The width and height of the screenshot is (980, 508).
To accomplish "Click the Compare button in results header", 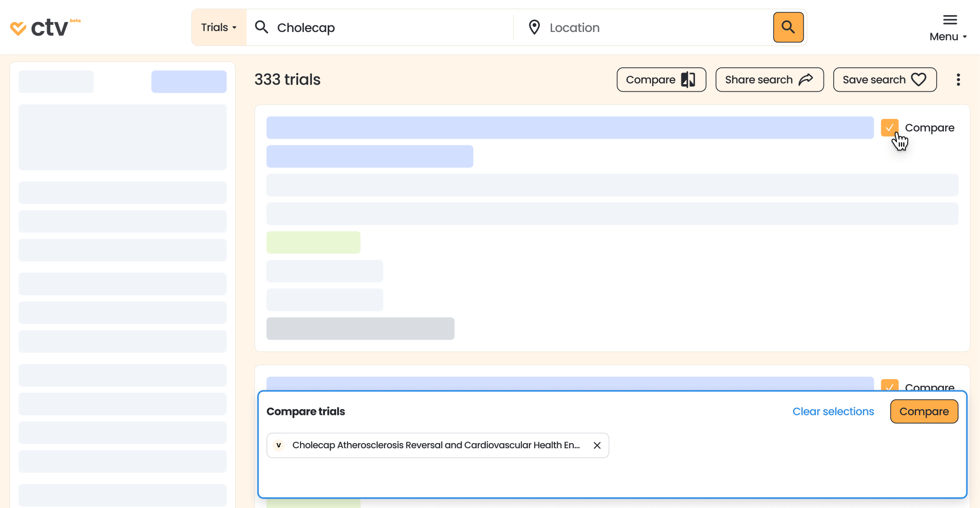I will (x=661, y=79).
